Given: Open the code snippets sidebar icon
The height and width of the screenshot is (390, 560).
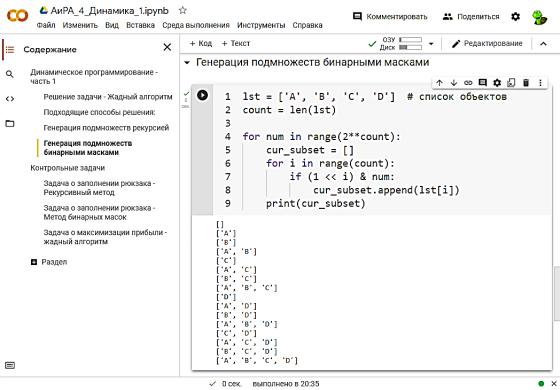Looking at the screenshot, I should (10, 99).
